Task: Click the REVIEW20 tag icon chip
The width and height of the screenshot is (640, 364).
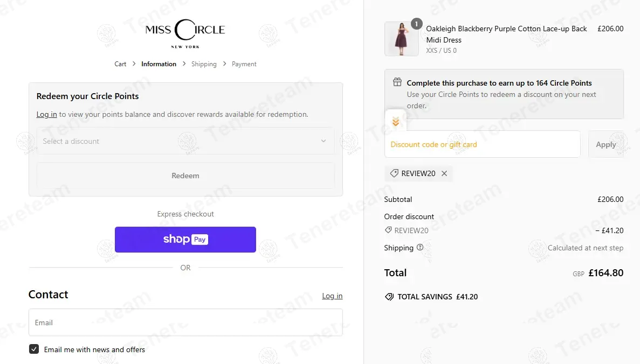Action: click(395, 173)
